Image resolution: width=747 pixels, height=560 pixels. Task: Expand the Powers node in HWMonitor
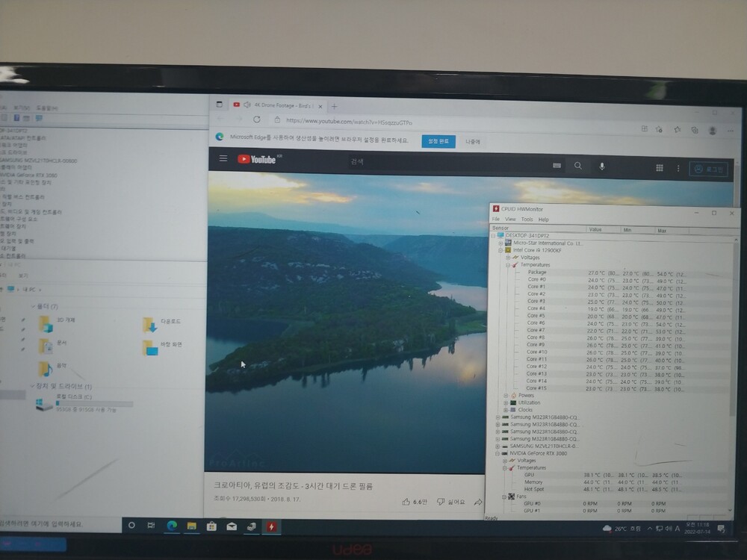pos(506,395)
